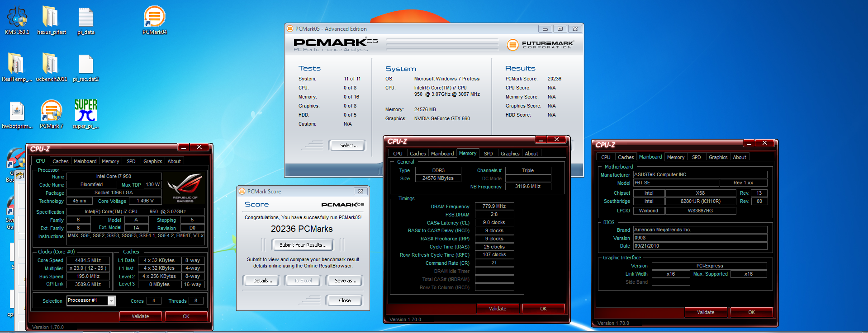Click the To Excel button

(x=303, y=281)
